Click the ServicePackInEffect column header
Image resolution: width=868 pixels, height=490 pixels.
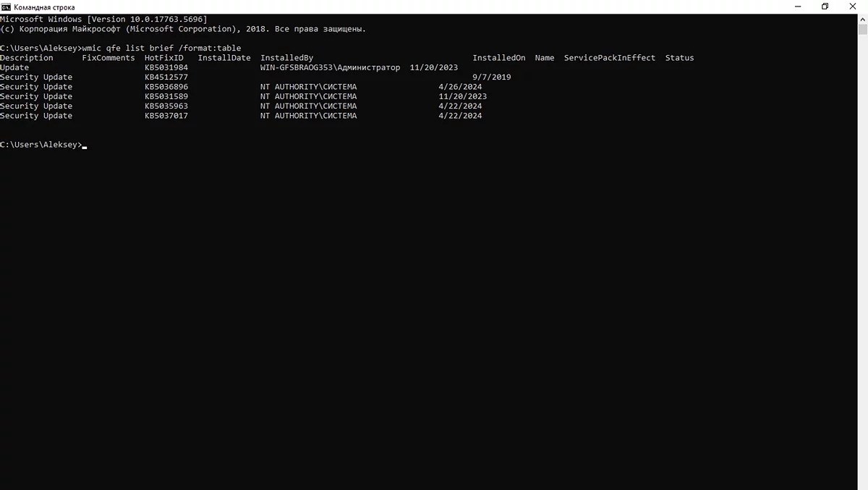(610, 58)
